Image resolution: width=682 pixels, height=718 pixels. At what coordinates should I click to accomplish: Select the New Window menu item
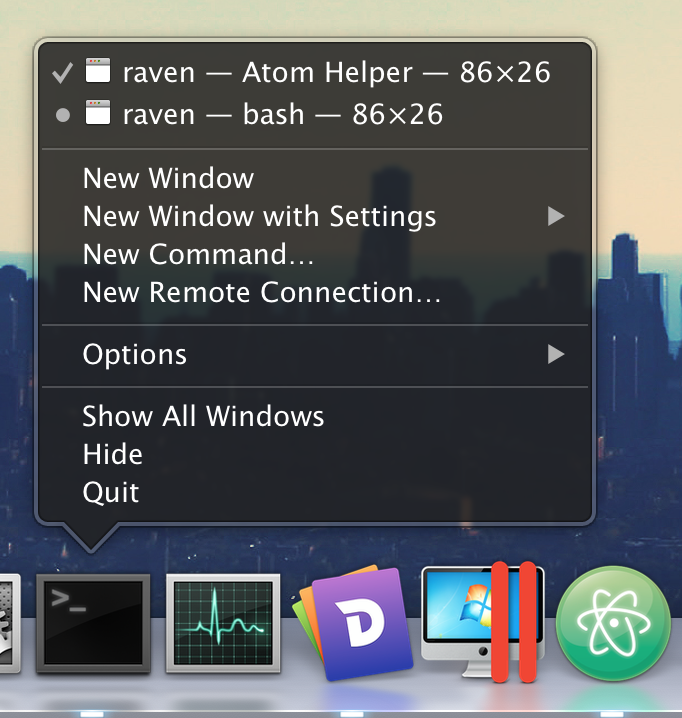click(168, 178)
